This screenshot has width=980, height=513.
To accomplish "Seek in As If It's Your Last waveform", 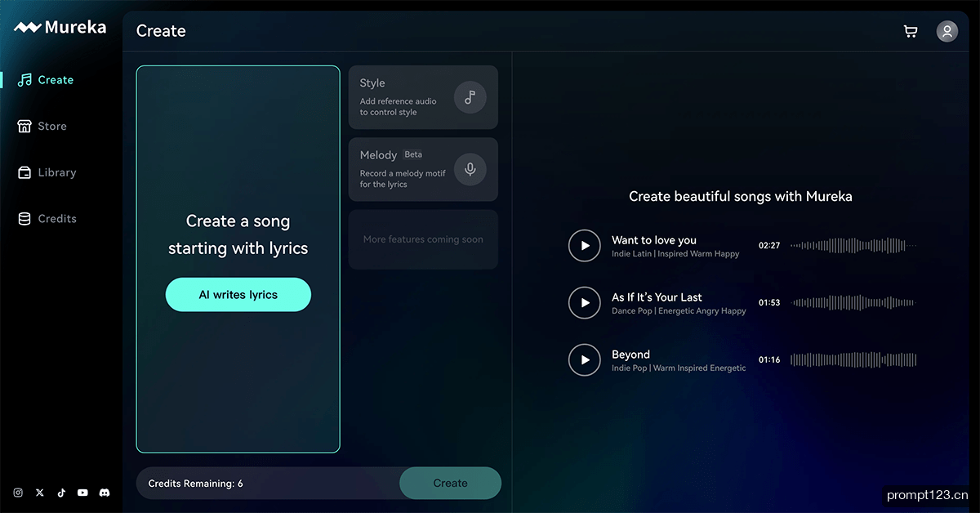I will (853, 303).
